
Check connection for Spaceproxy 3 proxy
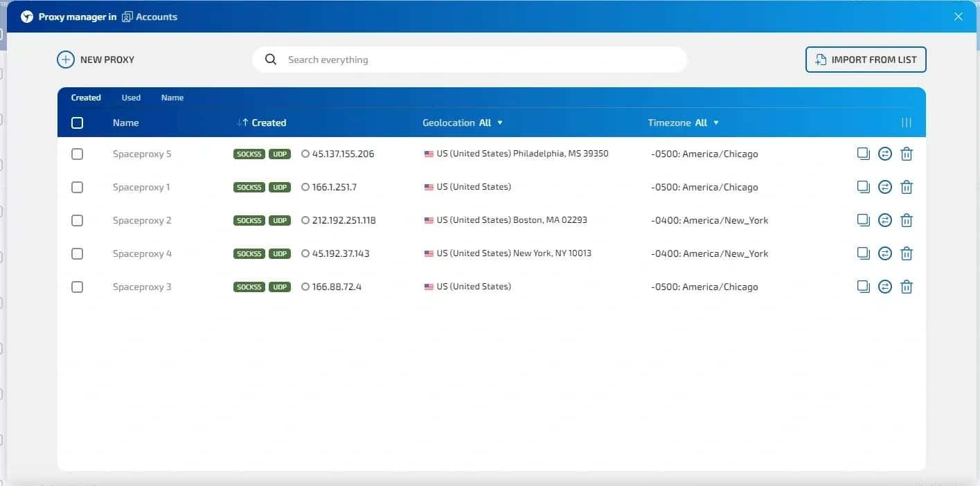pyautogui.click(x=884, y=287)
